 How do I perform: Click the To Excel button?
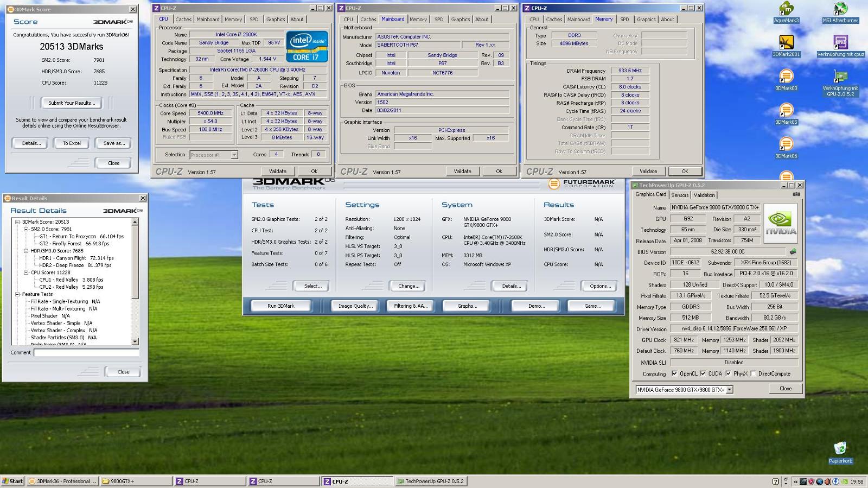(x=72, y=143)
